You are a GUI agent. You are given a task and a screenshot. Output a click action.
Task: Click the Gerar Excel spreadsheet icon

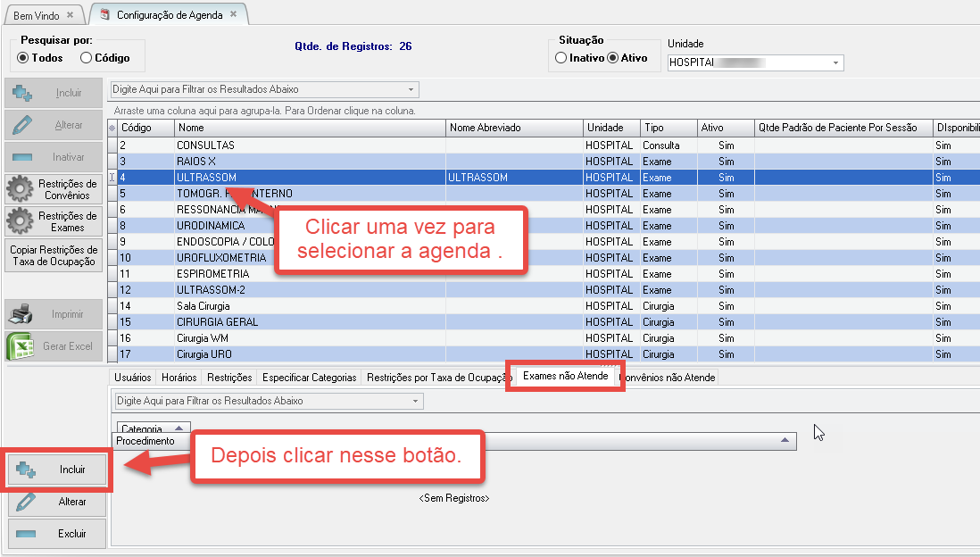tap(21, 346)
